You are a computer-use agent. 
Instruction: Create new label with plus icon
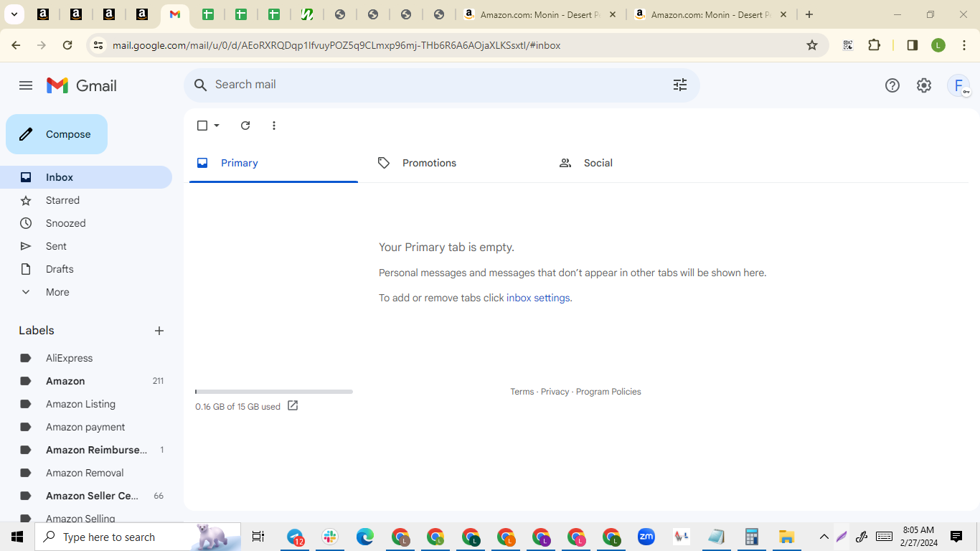[159, 331]
